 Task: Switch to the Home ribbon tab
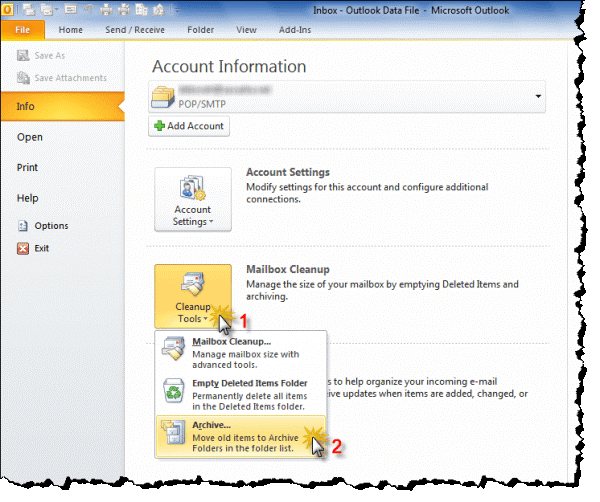tap(70, 30)
